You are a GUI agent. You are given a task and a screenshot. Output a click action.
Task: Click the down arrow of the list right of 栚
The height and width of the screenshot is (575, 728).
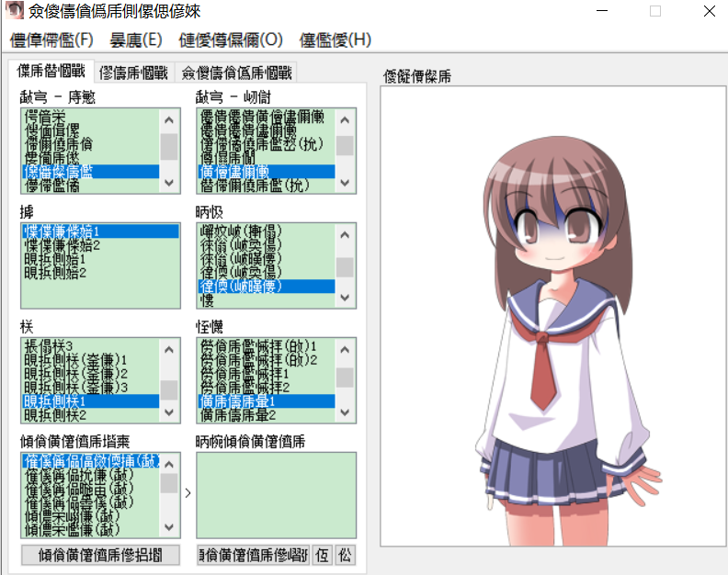click(345, 412)
